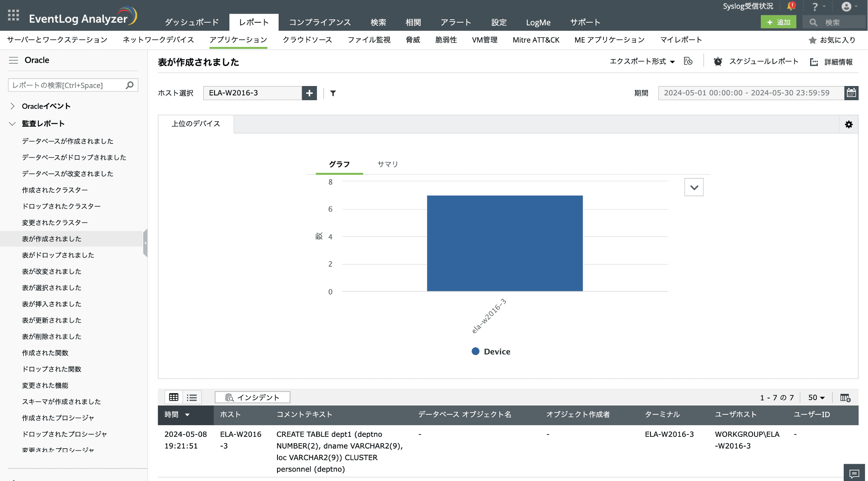Switch to list view layout
Screen dimensions: 868x481
point(192,397)
